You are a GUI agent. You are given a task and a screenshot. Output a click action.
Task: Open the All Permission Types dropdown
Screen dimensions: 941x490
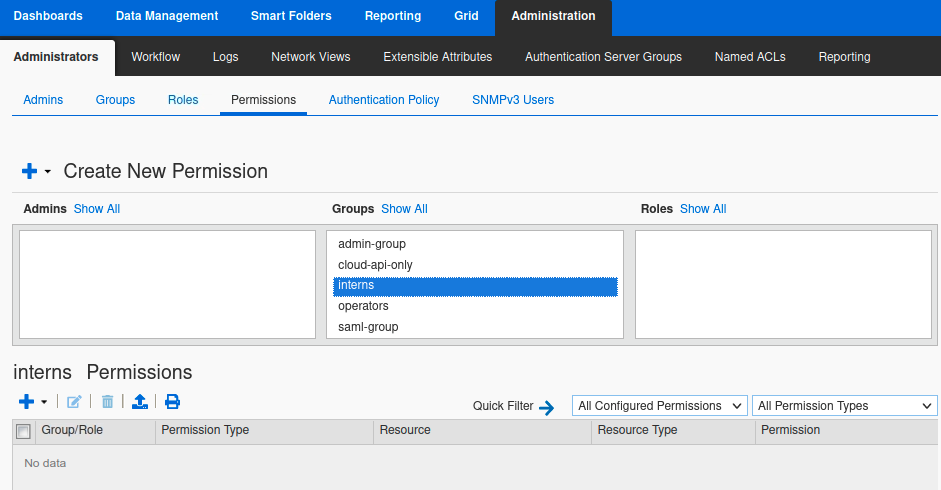pyautogui.click(x=844, y=406)
